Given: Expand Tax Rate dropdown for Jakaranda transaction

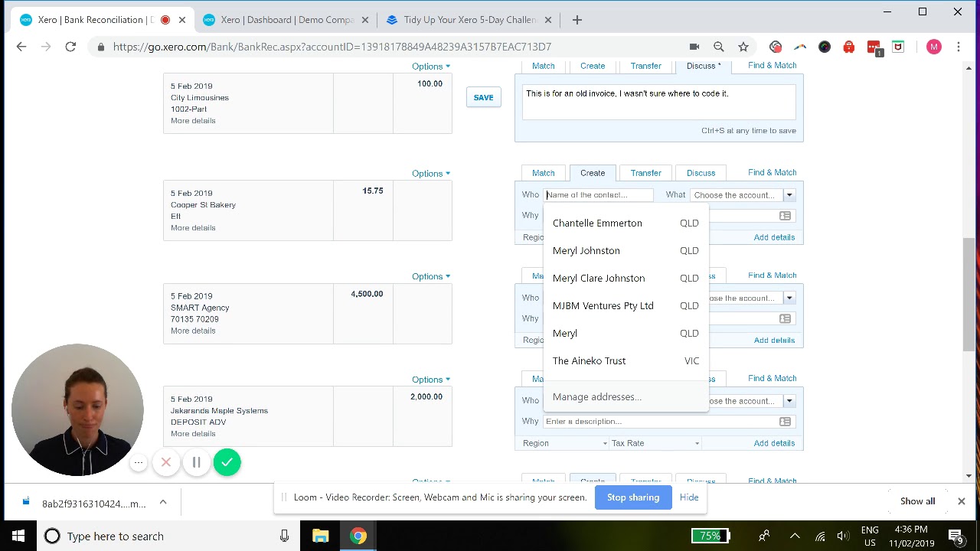Looking at the screenshot, I should [x=655, y=443].
